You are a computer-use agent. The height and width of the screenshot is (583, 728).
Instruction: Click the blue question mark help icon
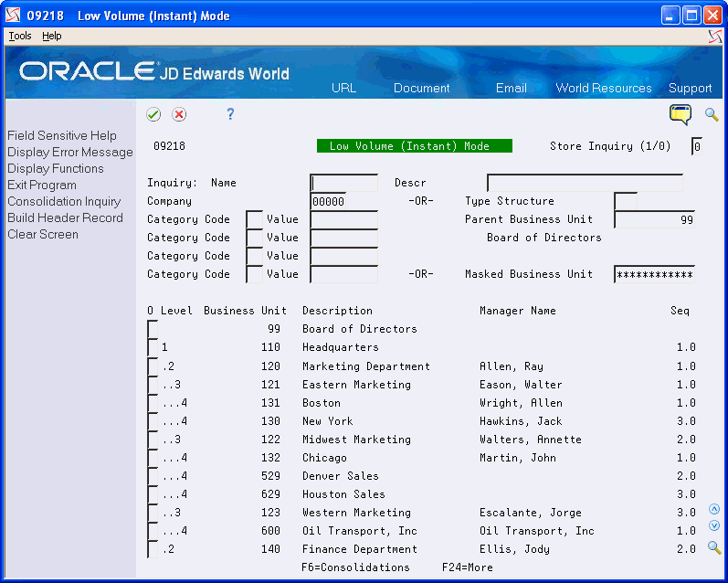tap(230, 114)
